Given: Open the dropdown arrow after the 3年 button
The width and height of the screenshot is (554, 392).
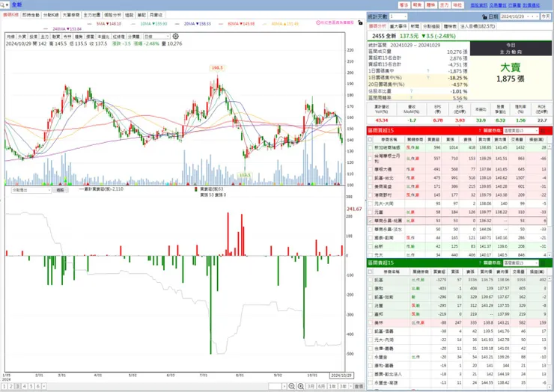Looking at the screenshot, I should [350, 386].
